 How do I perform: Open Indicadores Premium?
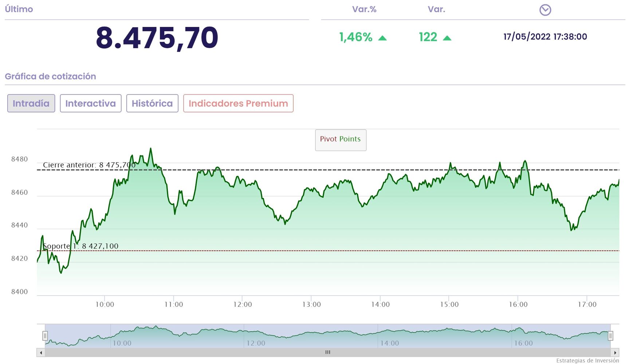tap(238, 103)
